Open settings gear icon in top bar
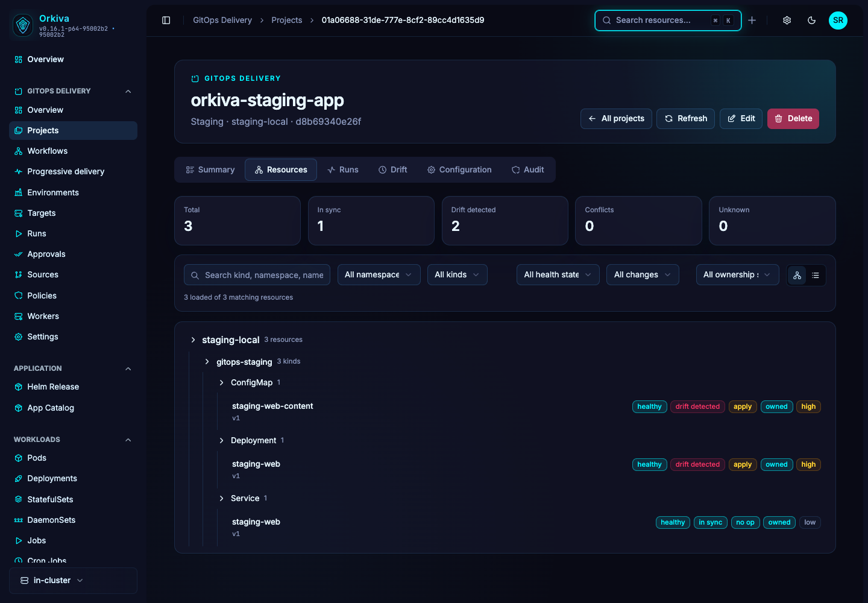 click(x=787, y=21)
